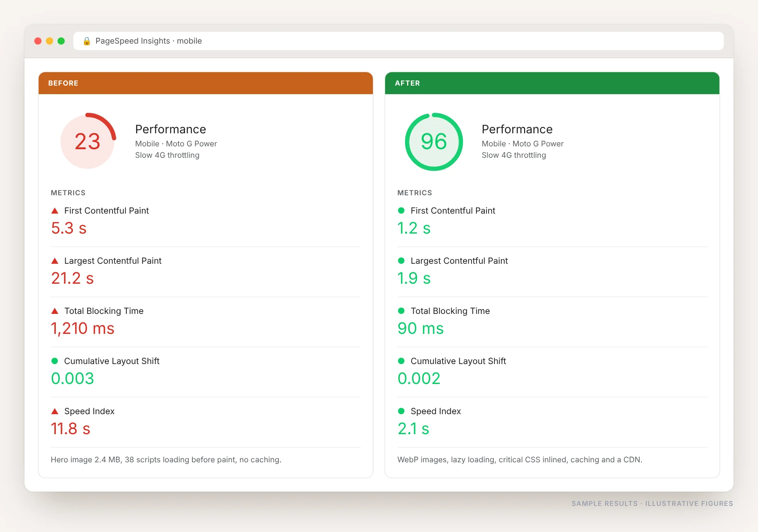Click the lock icon in the address bar
The height and width of the screenshot is (532, 758).
(86, 41)
